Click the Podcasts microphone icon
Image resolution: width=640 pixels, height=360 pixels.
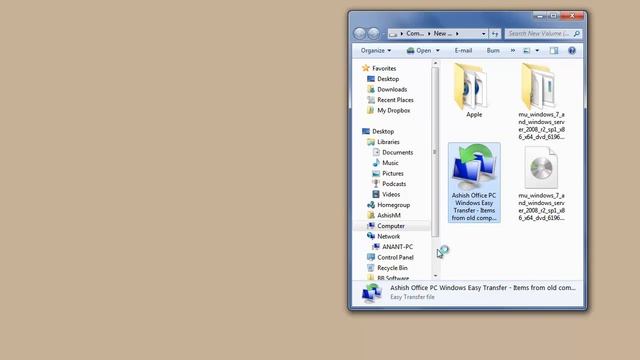(x=376, y=184)
